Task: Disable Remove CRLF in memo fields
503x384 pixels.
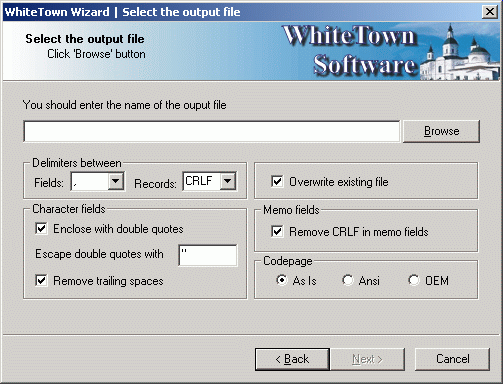Action: (x=277, y=231)
